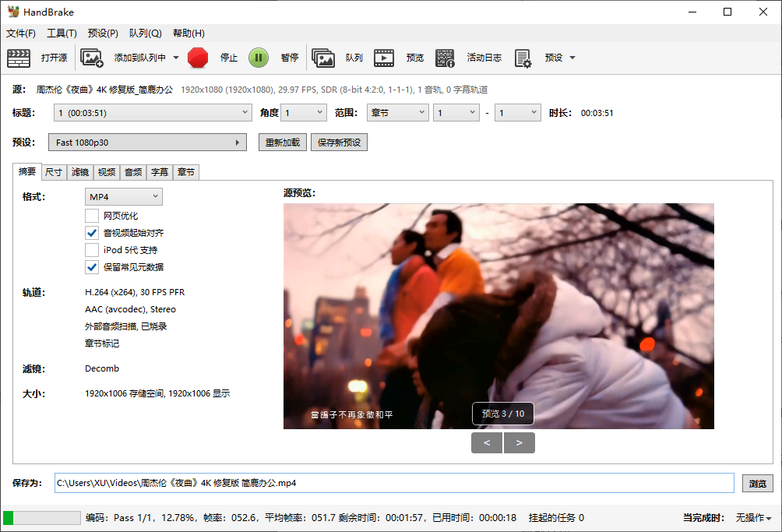Expand the Fast 1080p30 preset selector
This screenshot has height=532, width=782.
[147, 143]
